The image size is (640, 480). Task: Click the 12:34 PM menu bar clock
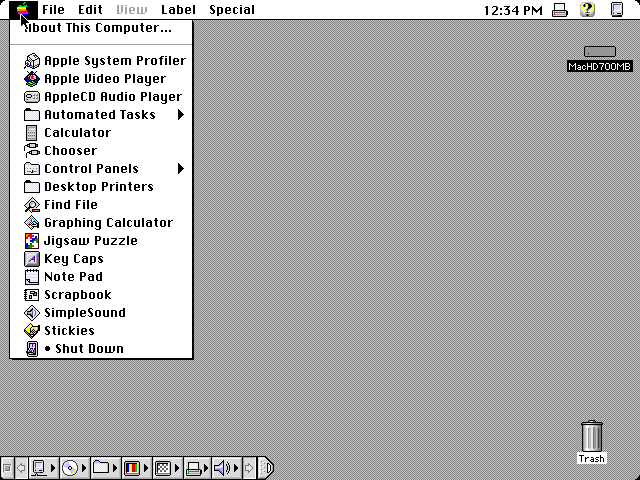click(513, 10)
